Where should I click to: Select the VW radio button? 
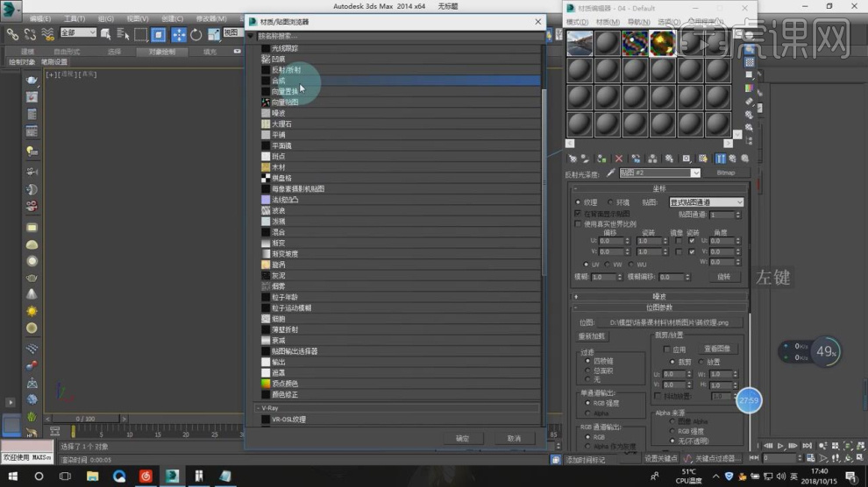coord(608,265)
